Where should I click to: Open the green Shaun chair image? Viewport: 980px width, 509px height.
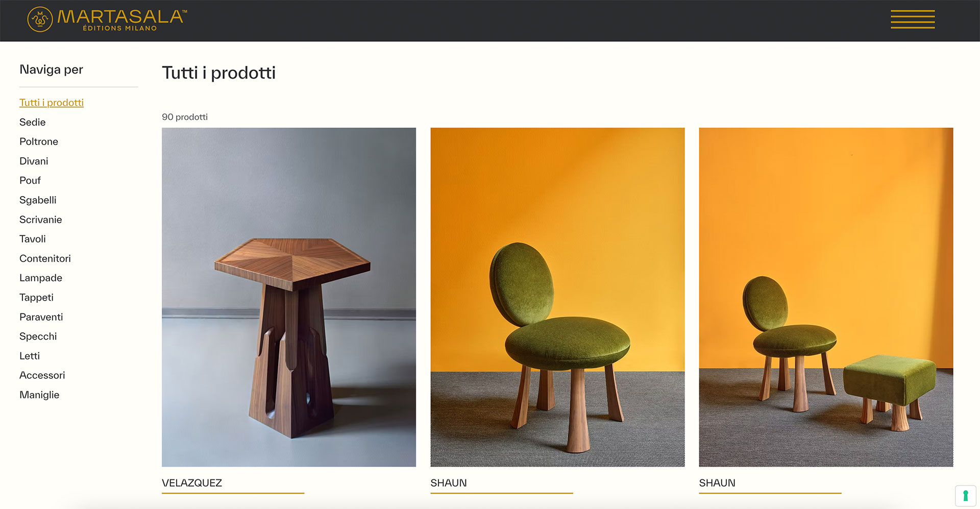[557, 297]
